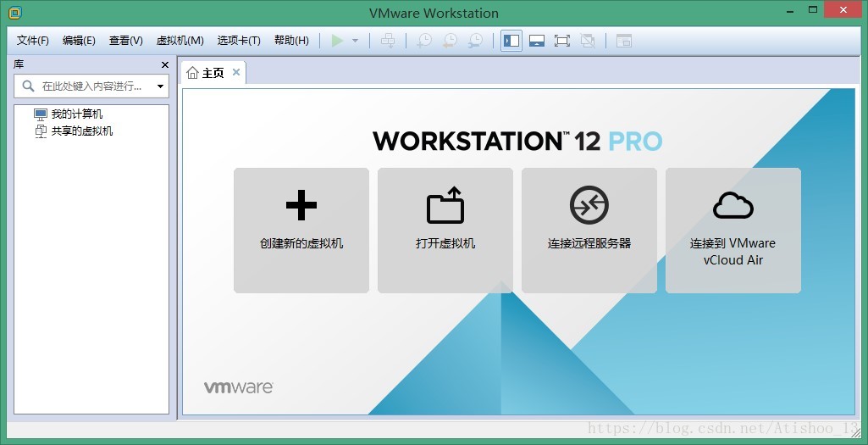The height and width of the screenshot is (445, 868).
Task: Open the power options dropdown arrow
Action: tap(356, 41)
